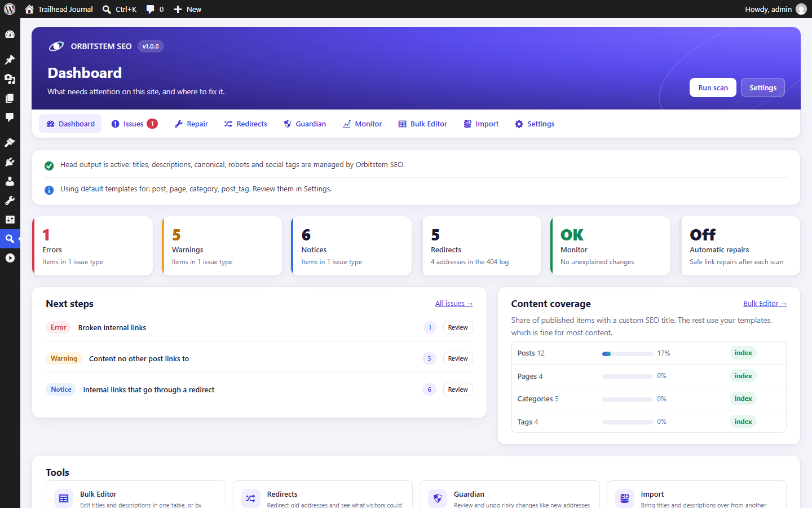Open Posts via the pushpin sidebar icon
This screenshot has width=812, height=508.
(10, 60)
